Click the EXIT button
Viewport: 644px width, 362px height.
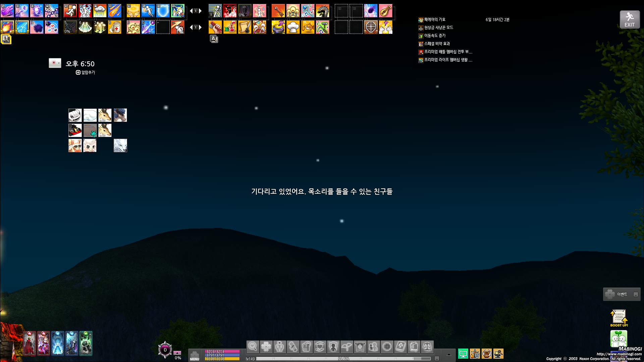tap(630, 19)
